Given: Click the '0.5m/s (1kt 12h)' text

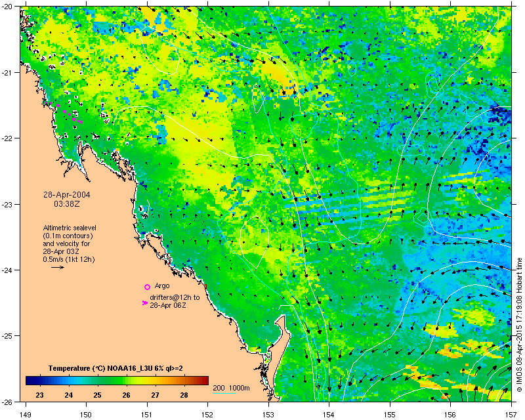Looking at the screenshot, I should coord(69,259).
